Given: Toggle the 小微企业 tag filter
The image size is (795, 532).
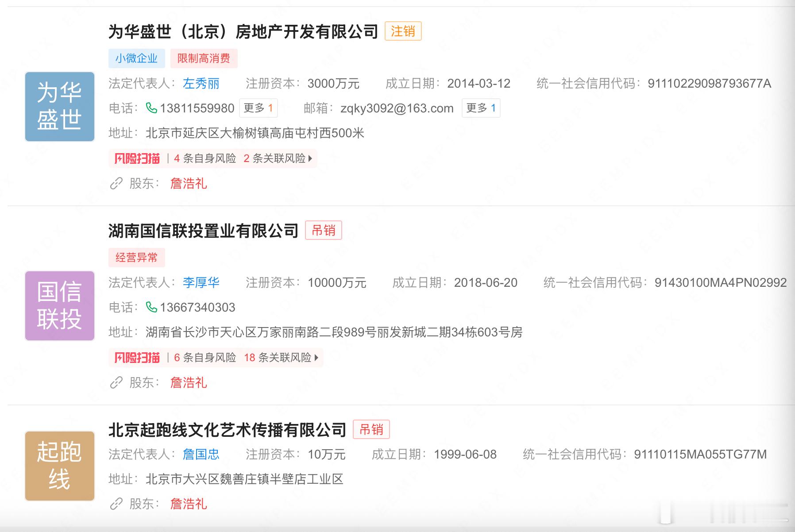Looking at the screenshot, I should click(137, 58).
